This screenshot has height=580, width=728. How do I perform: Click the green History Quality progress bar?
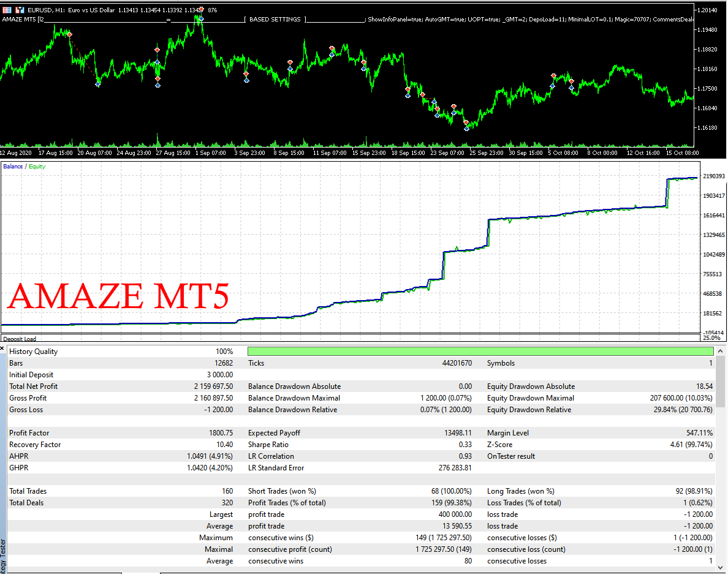[x=480, y=352]
